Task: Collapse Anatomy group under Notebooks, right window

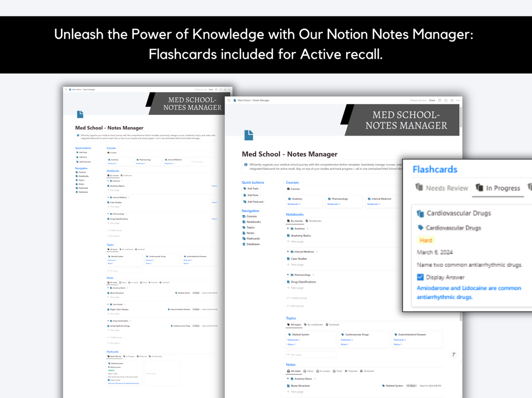Action: (x=288, y=229)
